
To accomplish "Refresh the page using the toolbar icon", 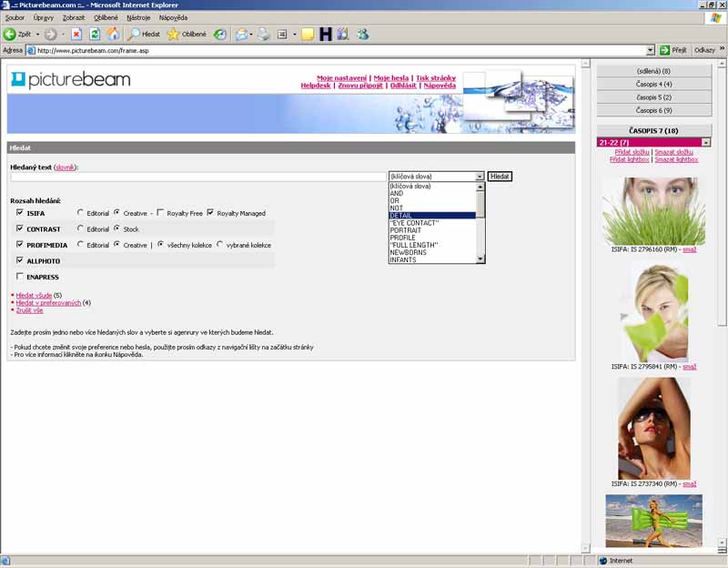I will point(95,34).
